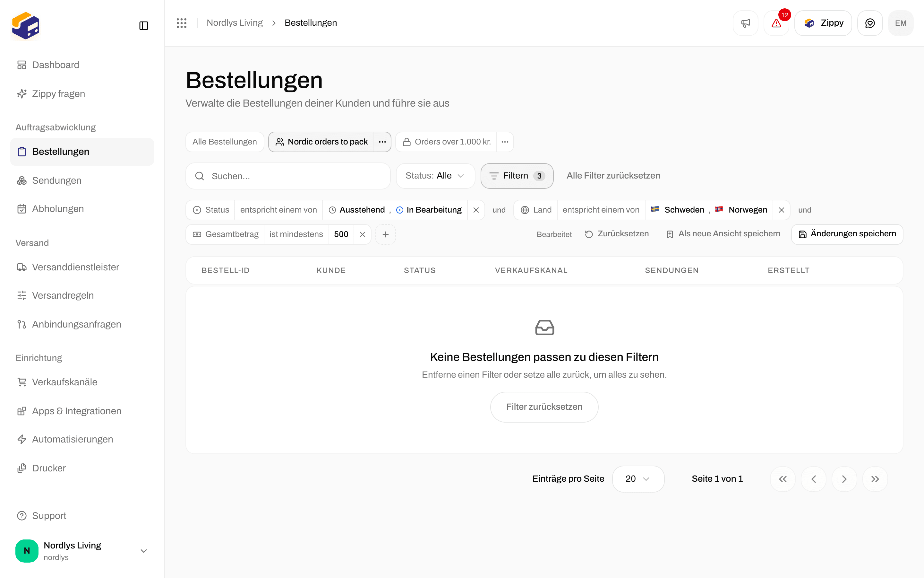Remove the Gesamtbetrag filter
This screenshot has width=924, height=578.
pos(362,234)
